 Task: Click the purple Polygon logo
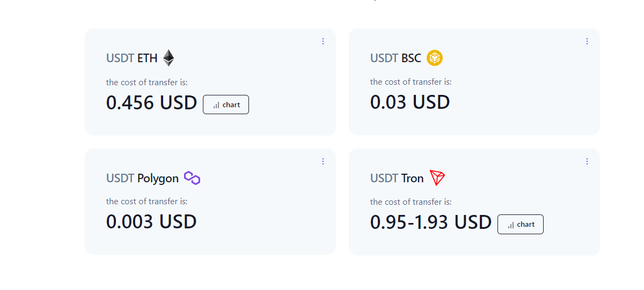pos(192,178)
